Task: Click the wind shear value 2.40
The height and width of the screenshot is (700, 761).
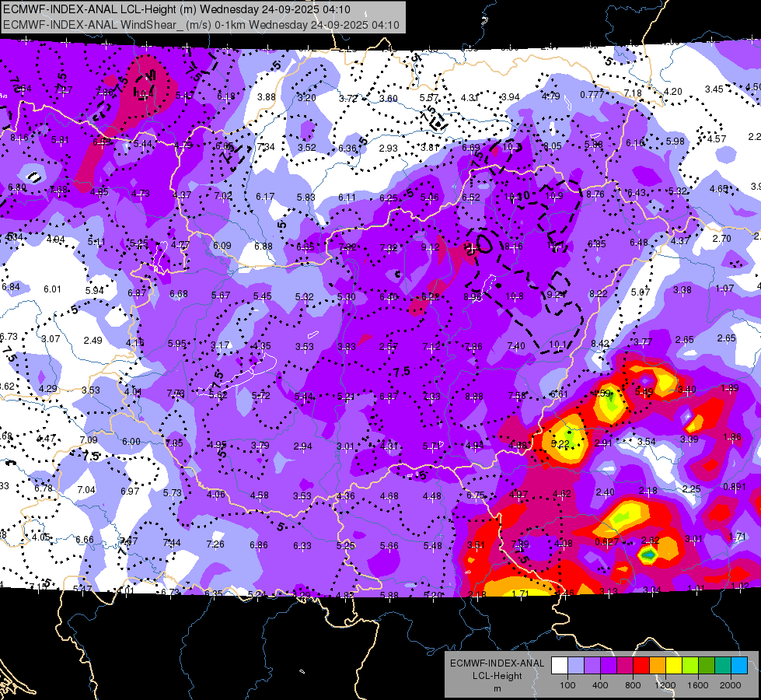Action: (x=606, y=492)
